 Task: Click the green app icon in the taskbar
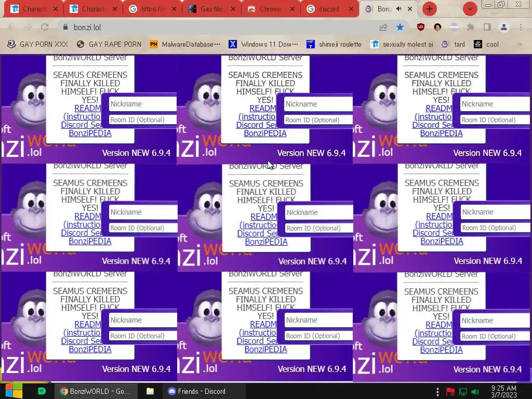(42, 391)
